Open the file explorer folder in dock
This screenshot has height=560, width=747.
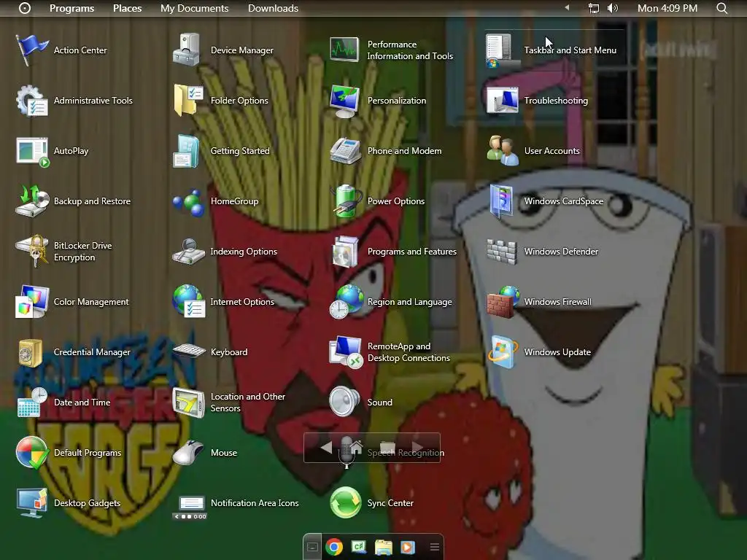point(383,547)
